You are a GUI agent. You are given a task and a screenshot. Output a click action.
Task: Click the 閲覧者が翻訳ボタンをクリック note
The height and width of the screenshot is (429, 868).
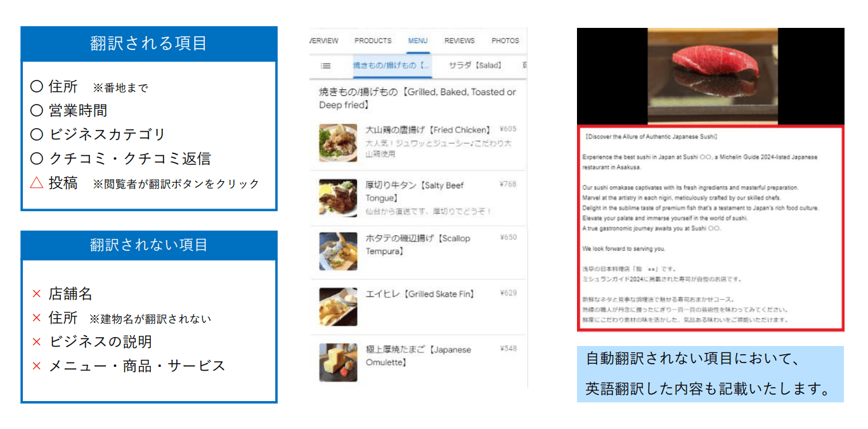coord(176,184)
